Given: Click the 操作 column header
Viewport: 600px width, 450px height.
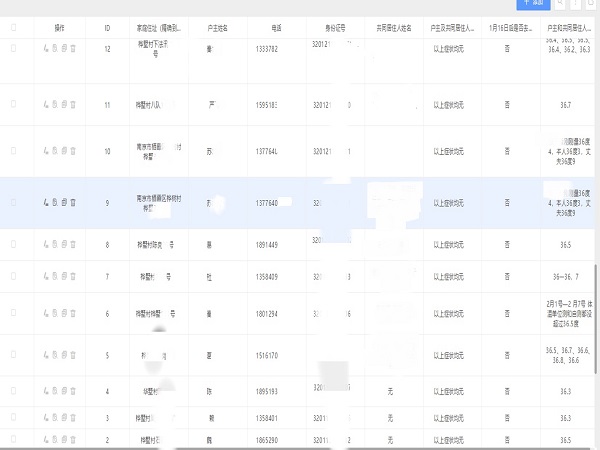Looking at the screenshot, I should (59, 28).
